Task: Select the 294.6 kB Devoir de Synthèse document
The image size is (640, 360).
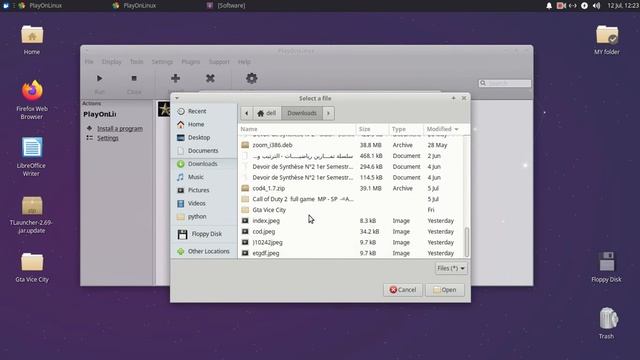Action: pos(351,167)
